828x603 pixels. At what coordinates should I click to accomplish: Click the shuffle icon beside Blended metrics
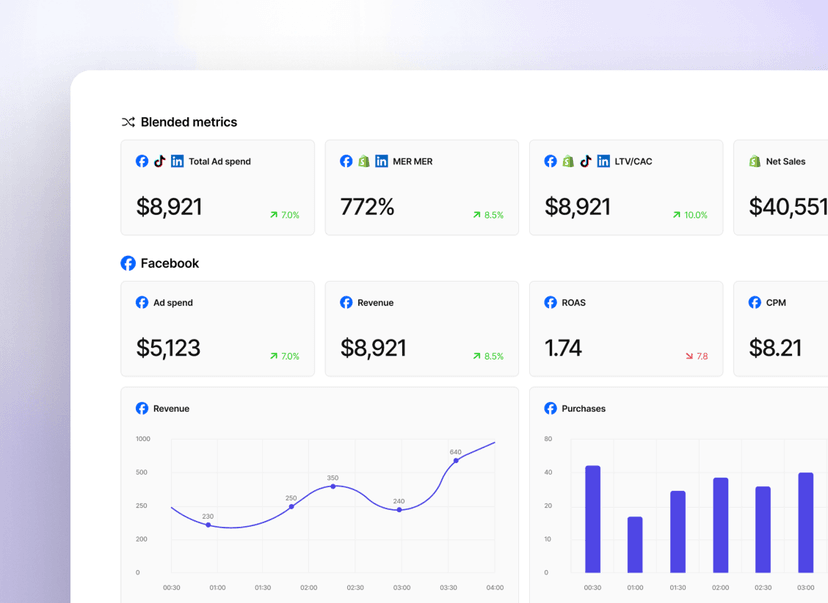(x=128, y=122)
